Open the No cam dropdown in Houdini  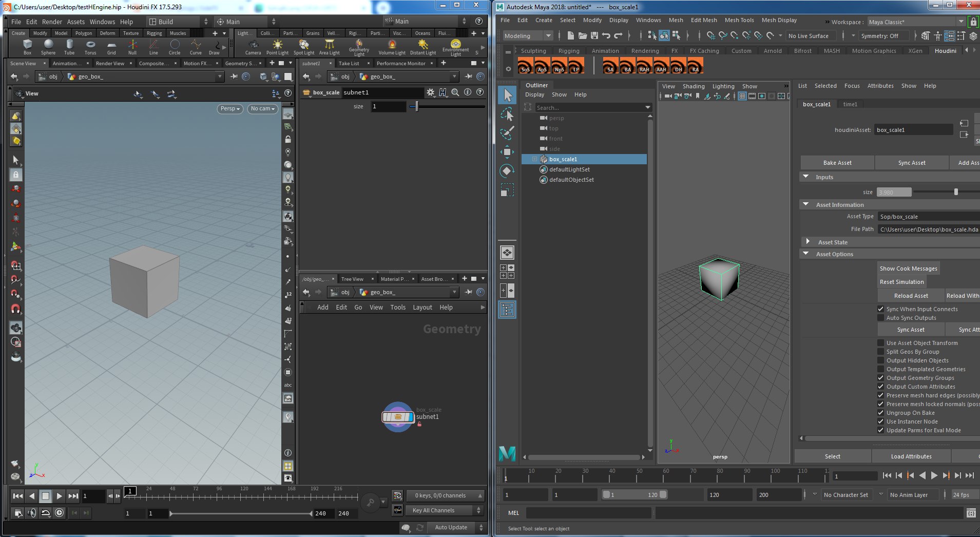tap(263, 109)
